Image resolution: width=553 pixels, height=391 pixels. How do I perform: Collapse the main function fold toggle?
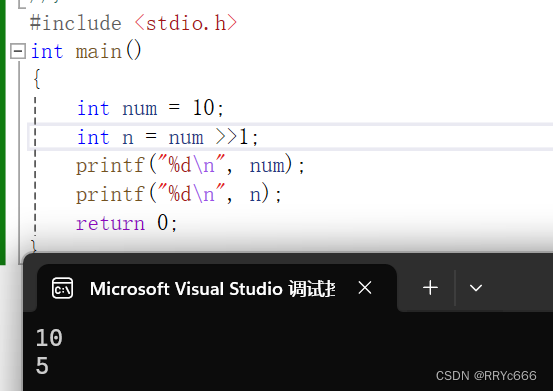coord(18,51)
